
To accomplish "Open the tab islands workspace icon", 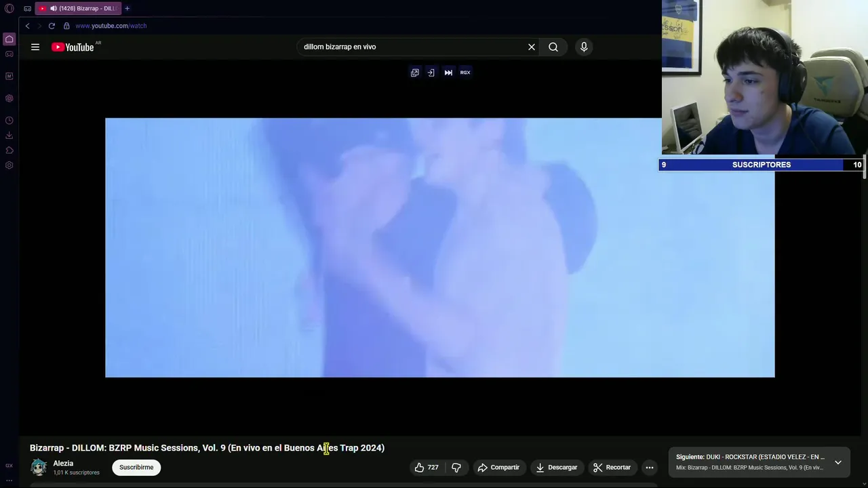I will [27, 9].
